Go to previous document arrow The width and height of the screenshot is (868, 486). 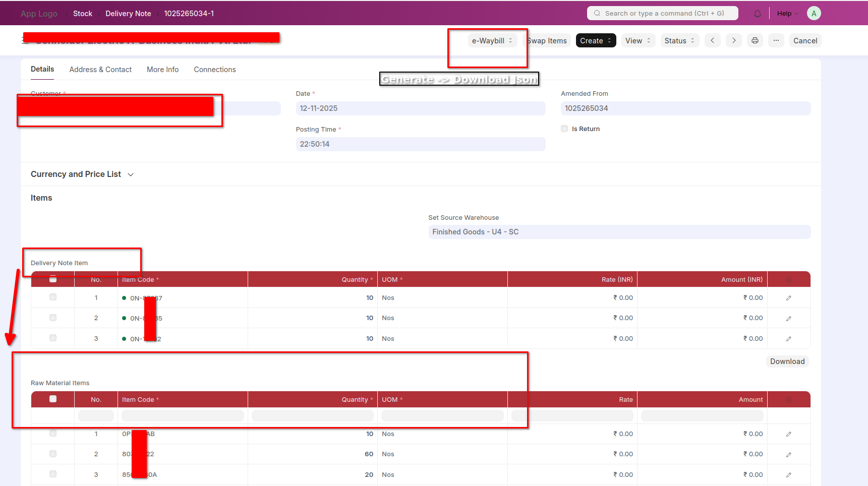712,41
